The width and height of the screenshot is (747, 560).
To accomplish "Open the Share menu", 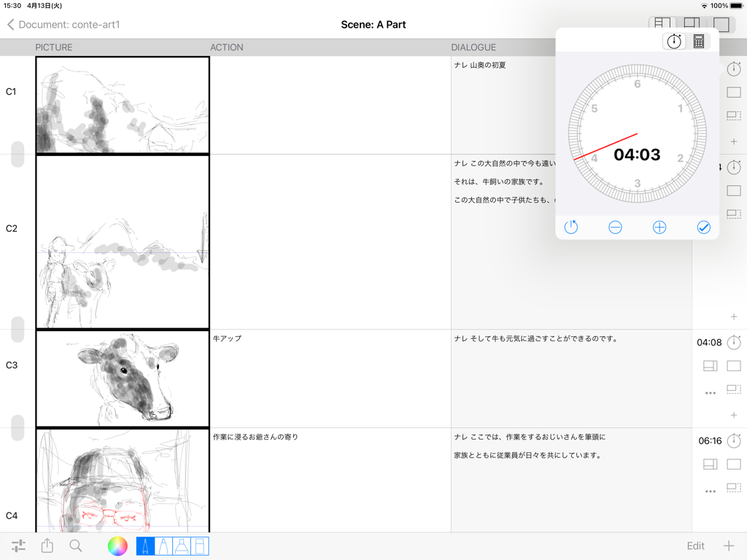I will 47,545.
